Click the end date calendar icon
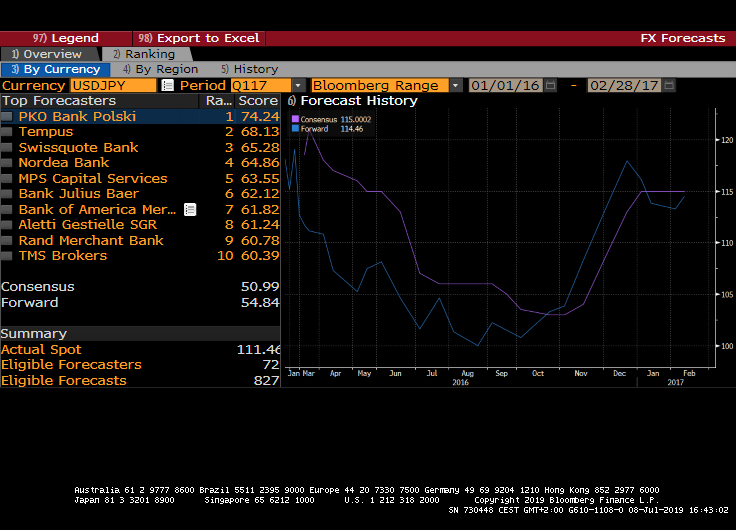Screen dimensions: 736x530 tap(669, 86)
